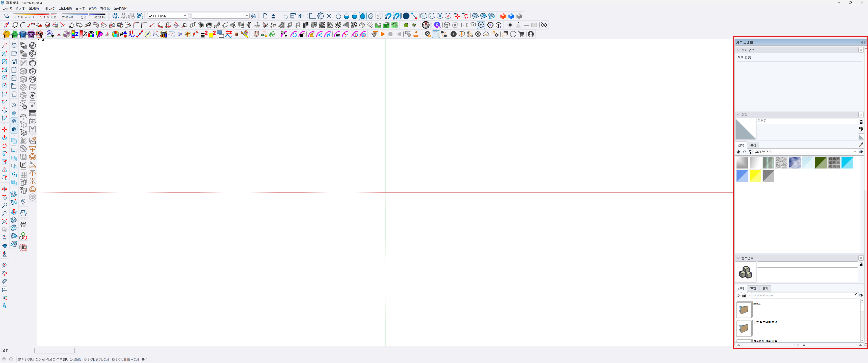Toggle the hidden geometry eye icon

(543, 25)
